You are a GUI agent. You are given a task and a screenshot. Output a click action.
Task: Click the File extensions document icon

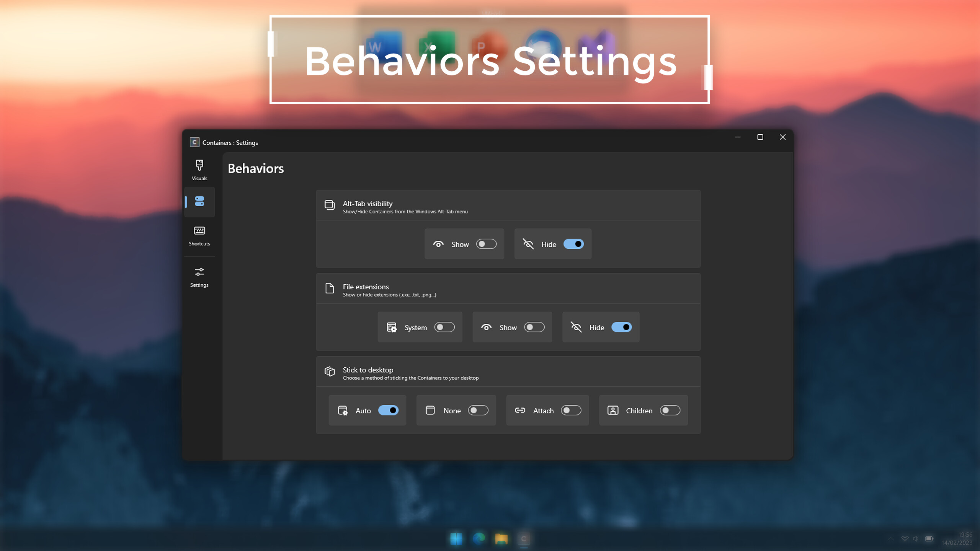[x=329, y=289]
